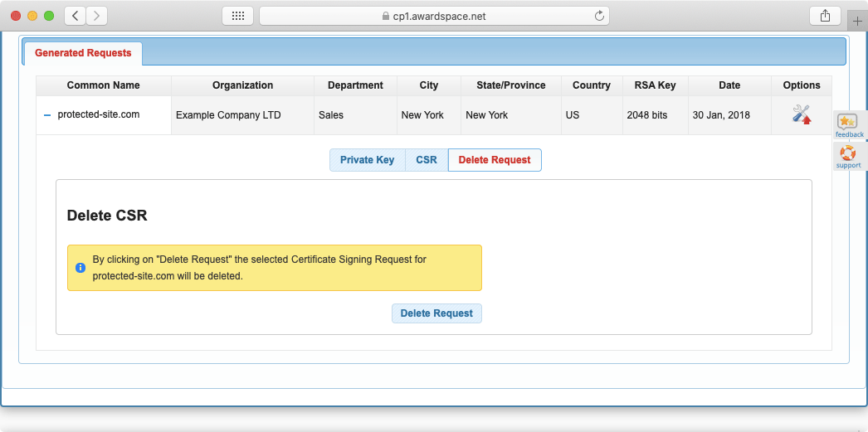Click the info icon in the yellow notice
This screenshot has height=432, width=868.
[x=80, y=268]
